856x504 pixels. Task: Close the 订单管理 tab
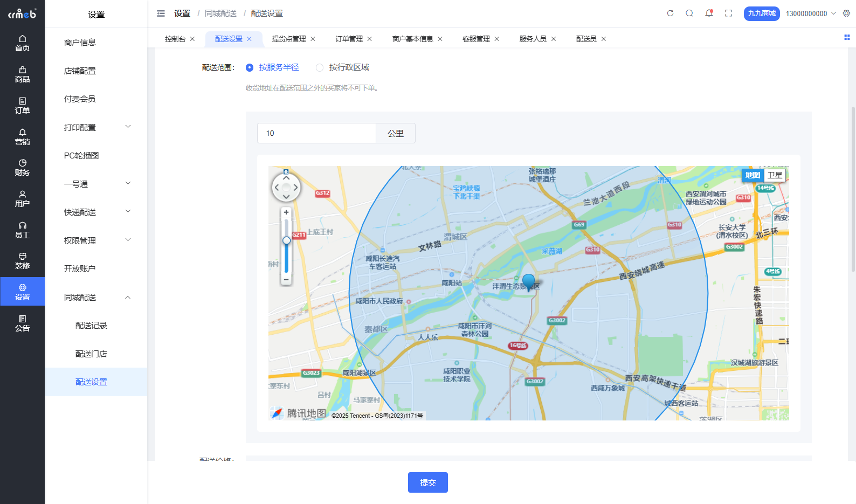coord(370,39)
